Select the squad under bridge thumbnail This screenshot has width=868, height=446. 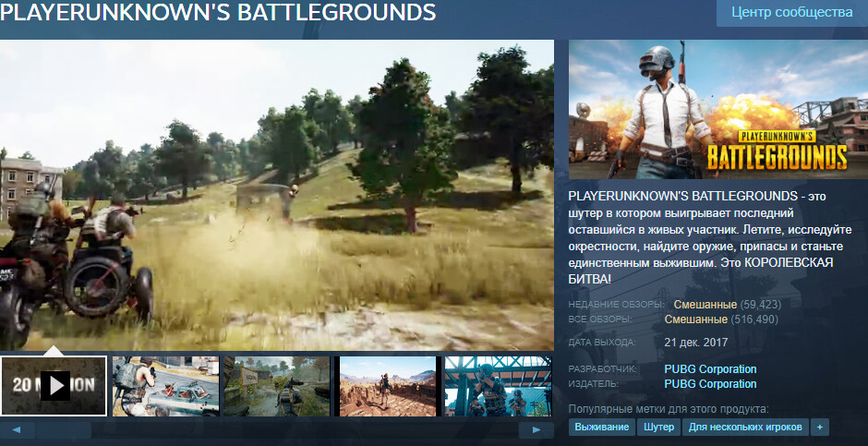[499, 386]
